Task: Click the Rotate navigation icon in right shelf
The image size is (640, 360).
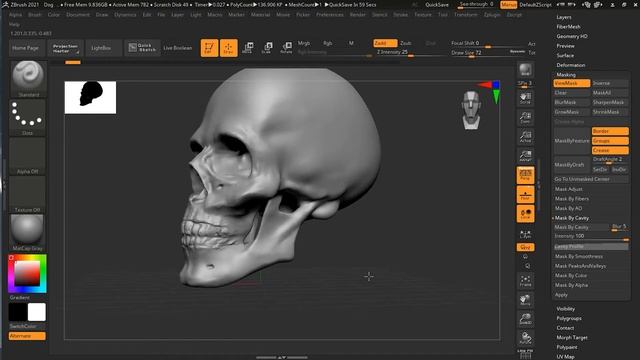Action: (525, 338)
